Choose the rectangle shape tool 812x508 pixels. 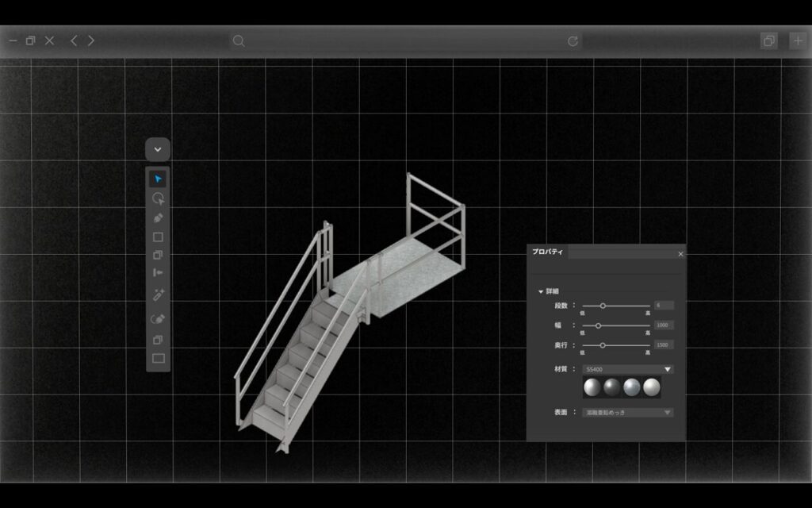pyautogui.click(x=158, y=237)
